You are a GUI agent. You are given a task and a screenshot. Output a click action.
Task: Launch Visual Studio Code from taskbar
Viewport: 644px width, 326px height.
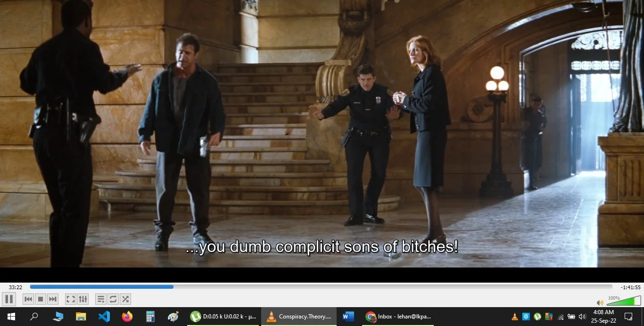[x=104, y=317]
